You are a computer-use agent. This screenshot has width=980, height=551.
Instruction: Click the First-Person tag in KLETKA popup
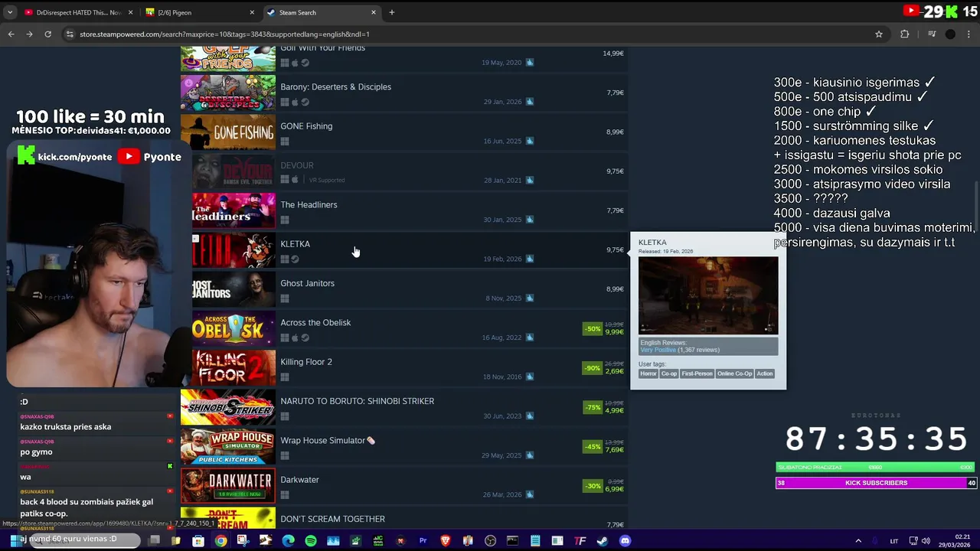(697, 373)
